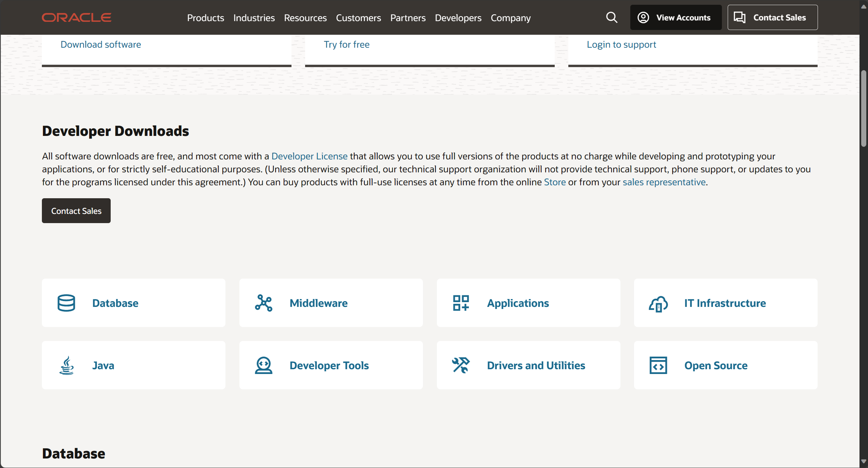The width and height of the screenshot is (868, 468).
Task: Open the sales representative link
Action: [664, 182]
